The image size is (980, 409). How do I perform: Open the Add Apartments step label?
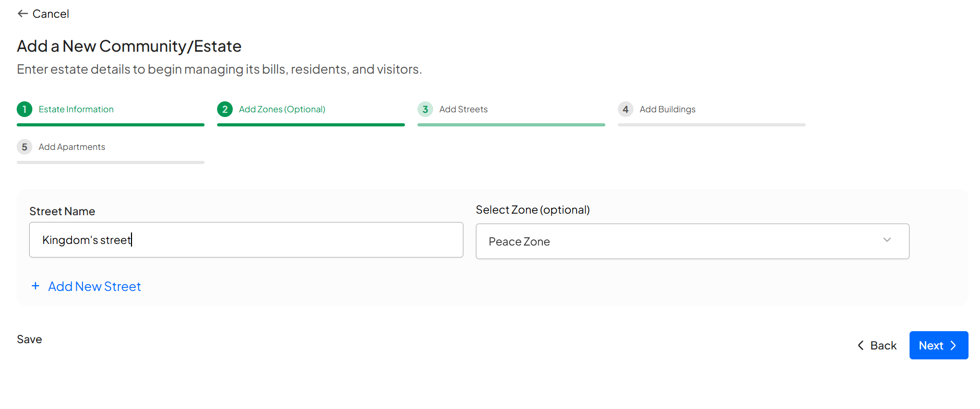(72, 147)
